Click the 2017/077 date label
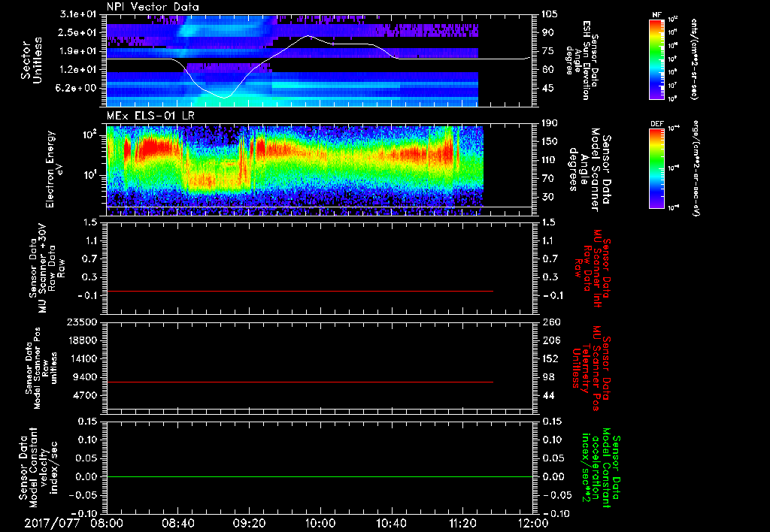Viewport: 770px width, 532px height. click(x=51, y=522)
